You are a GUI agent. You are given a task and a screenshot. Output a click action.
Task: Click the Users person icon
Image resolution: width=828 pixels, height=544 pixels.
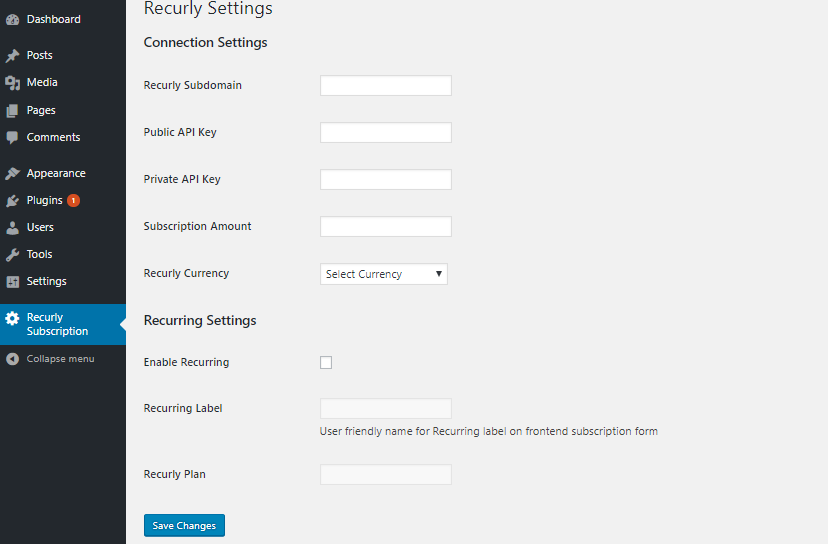point(13,228)
